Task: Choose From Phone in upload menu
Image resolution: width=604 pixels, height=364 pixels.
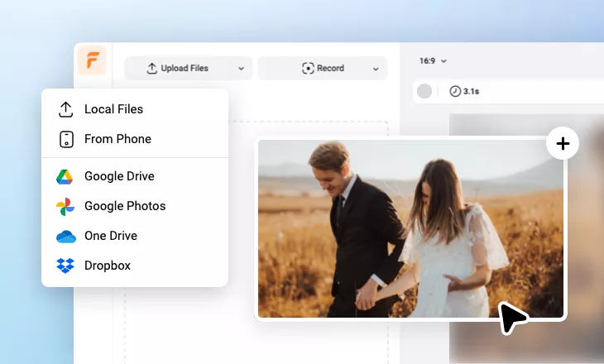Action: tap(135, 139)
